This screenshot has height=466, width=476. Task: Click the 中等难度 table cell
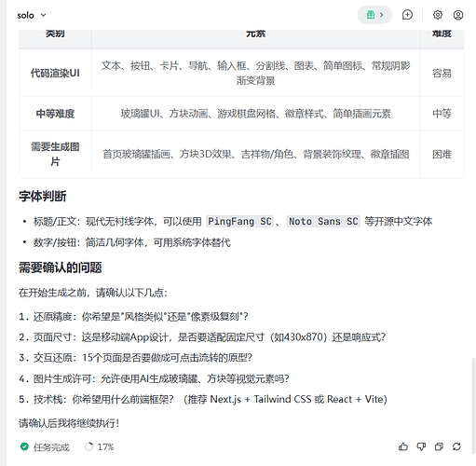55,114
